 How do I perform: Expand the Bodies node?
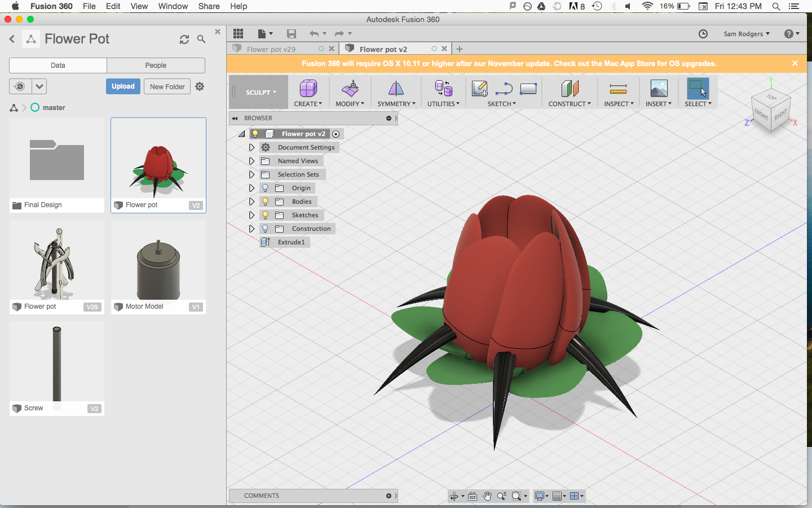pyautogui.click(x=251, y=202)
